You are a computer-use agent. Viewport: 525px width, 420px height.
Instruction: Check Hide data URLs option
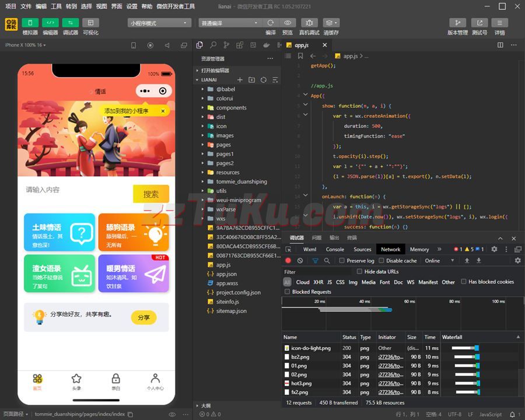pyautogui.click(x=359, y=271)
